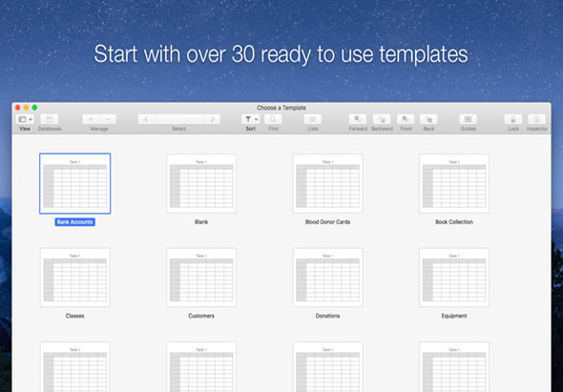Image resolution: width=563 pixels, height=392 pixels.
Task: Open the Inspector icon
Action: point(537,119)
